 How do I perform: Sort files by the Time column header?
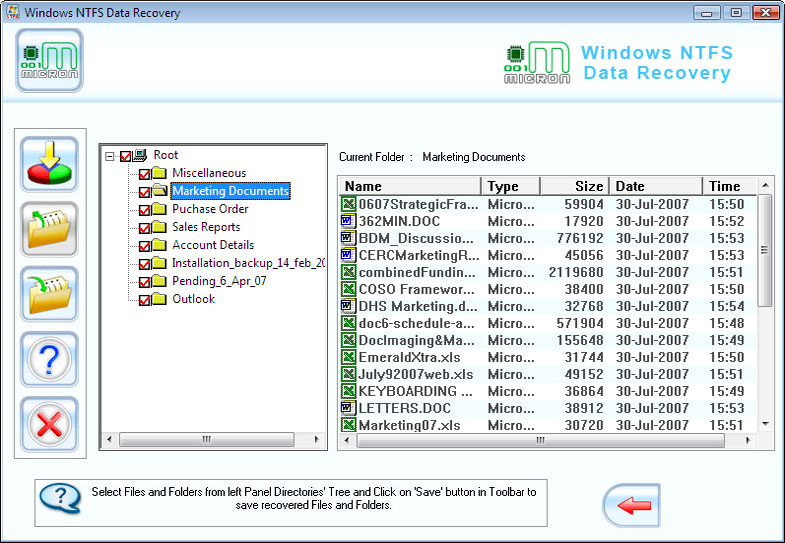click(x=730, y=186)
